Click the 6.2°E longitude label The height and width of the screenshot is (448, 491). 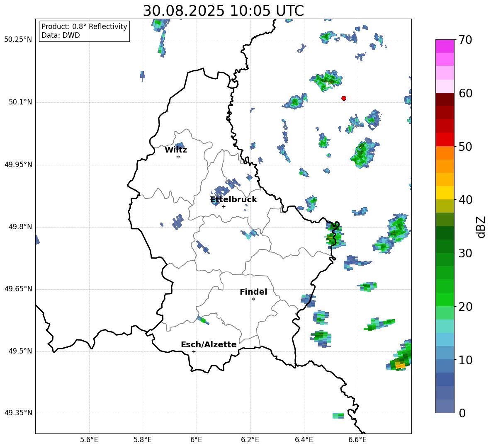coord(250,440)
